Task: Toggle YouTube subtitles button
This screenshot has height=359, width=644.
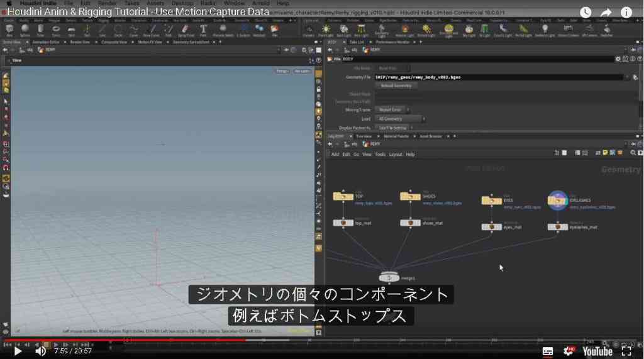Action: [548, 351]
